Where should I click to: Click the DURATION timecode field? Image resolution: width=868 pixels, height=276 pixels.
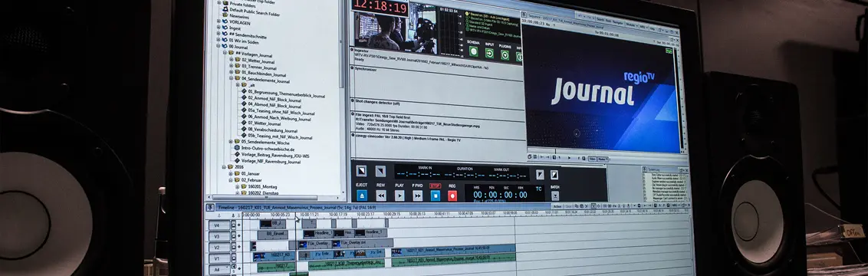(x=465, y=175)
